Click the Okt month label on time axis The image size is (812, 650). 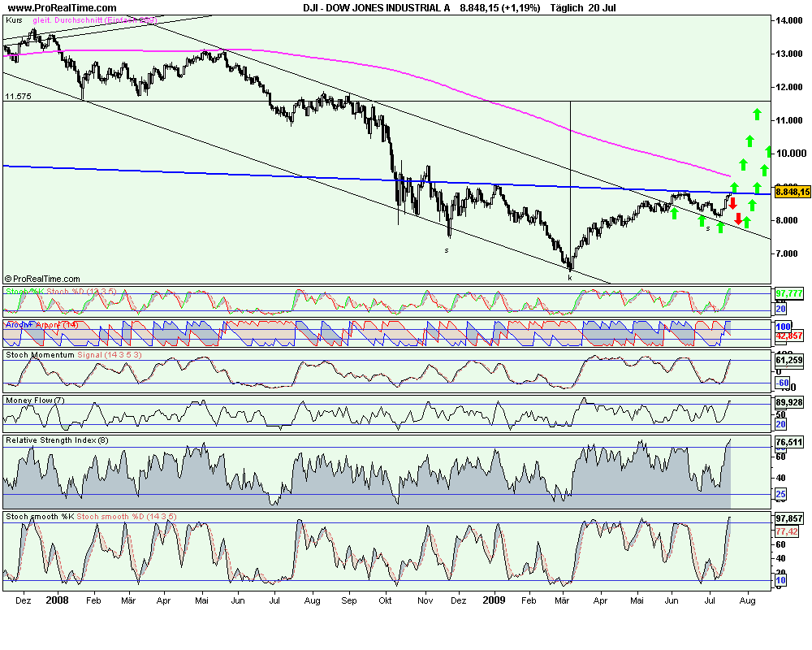pos(385,600)
